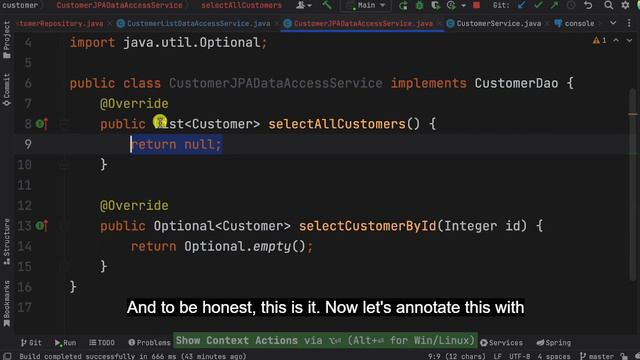
Task: Open the master Git branch popup
Action: pos(597,356)
